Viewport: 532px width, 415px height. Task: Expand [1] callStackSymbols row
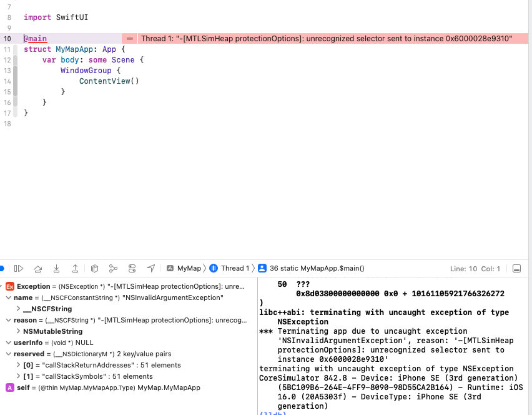pos(18,376)
